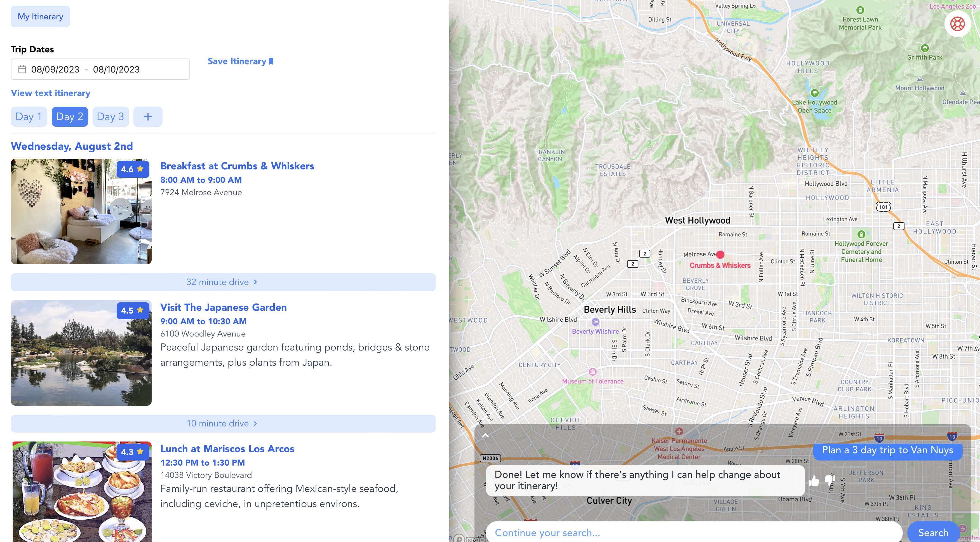Click the Museum of Tolerance map icon

592,372
